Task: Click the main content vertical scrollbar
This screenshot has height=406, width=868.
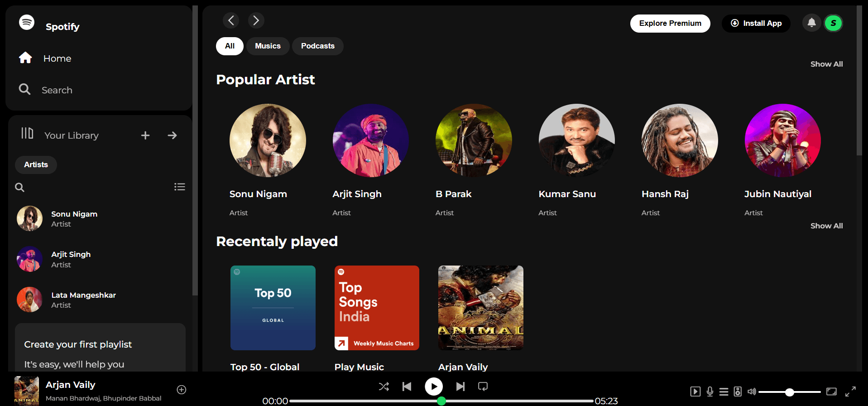Action: [x=859, y=81]
